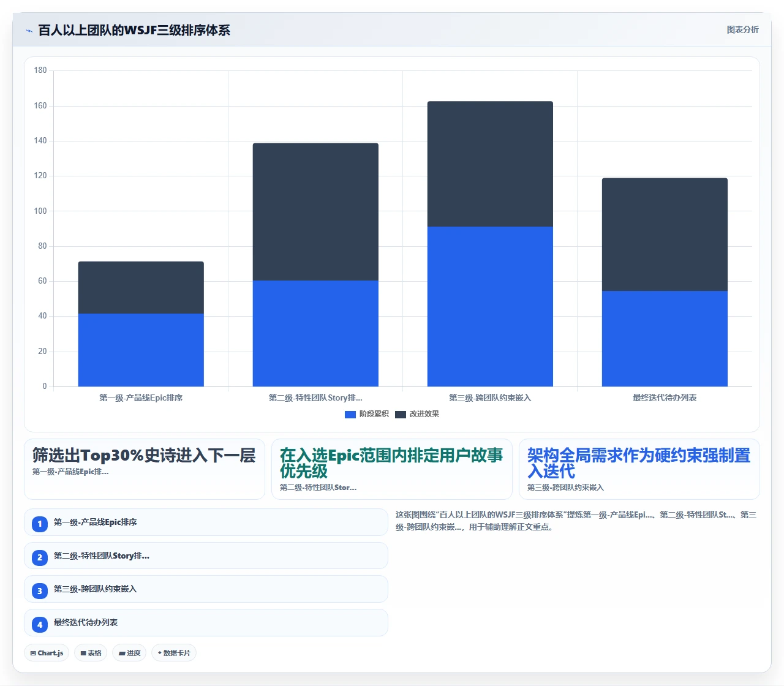Click the y-axis value 100
Screen dimensions: 784x686
pyautogui.click(x=40, y=211)
